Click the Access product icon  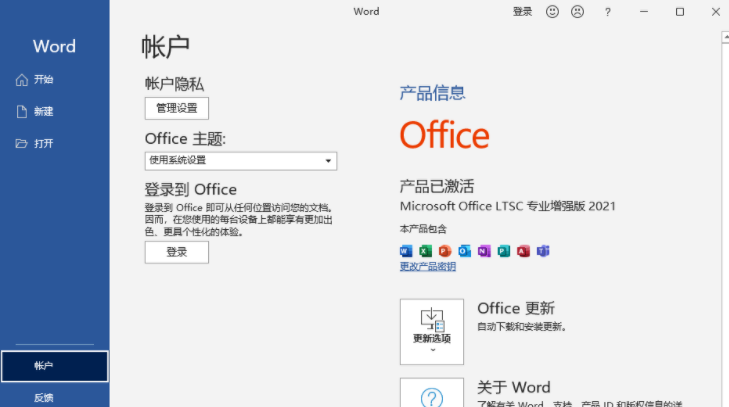pyautogui.click(x=523, y=251)
